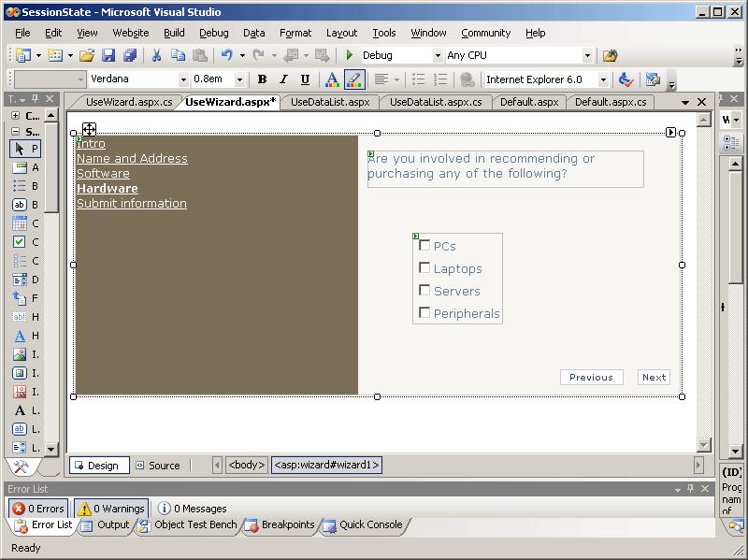Click the Next wizard button
The width and height of the screenshot is (748, 560).
coord(654,378)
